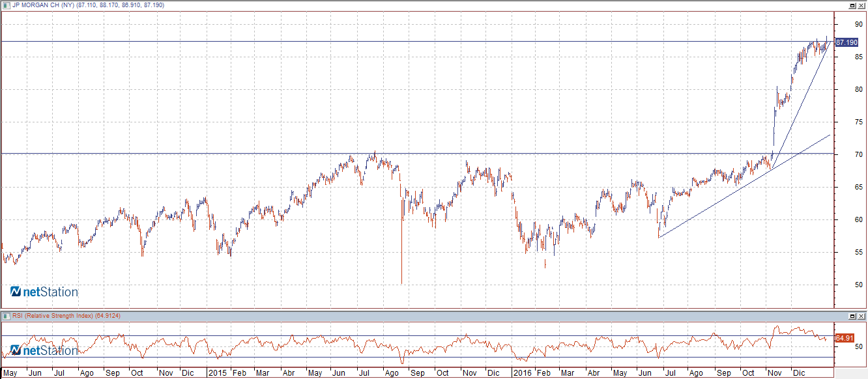
Task: Click the 70 price axis label
Action: pyautogui.click(x=859, y=154)
